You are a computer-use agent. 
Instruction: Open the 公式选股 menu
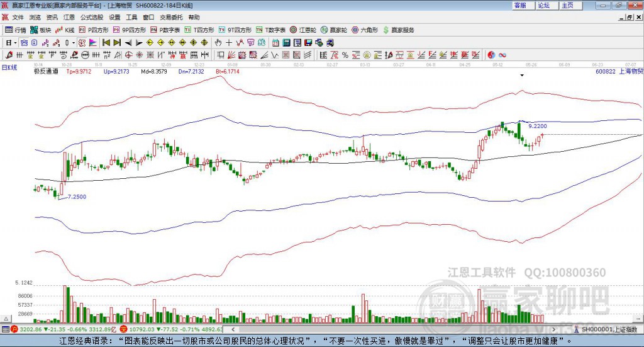92,17
